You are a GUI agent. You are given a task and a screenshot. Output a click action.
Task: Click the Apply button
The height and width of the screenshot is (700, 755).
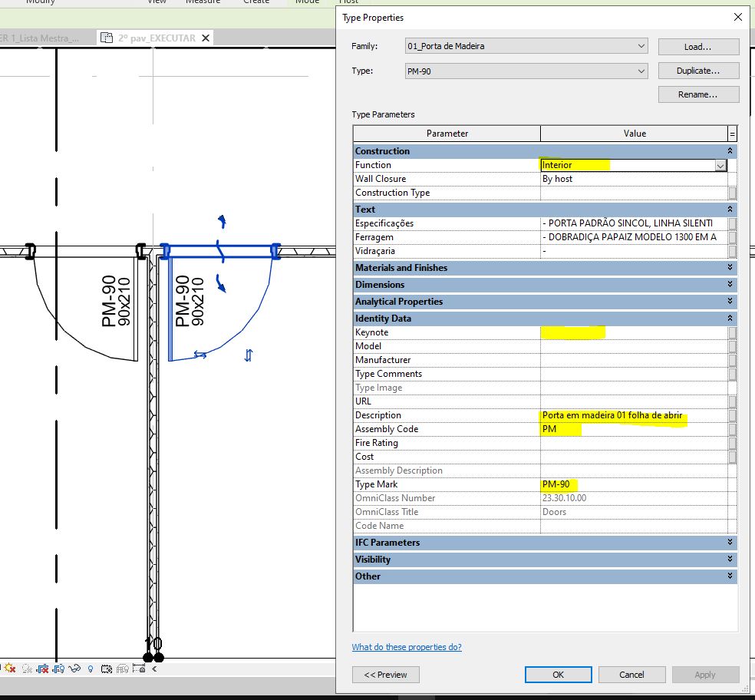click(x=705, y=675)
